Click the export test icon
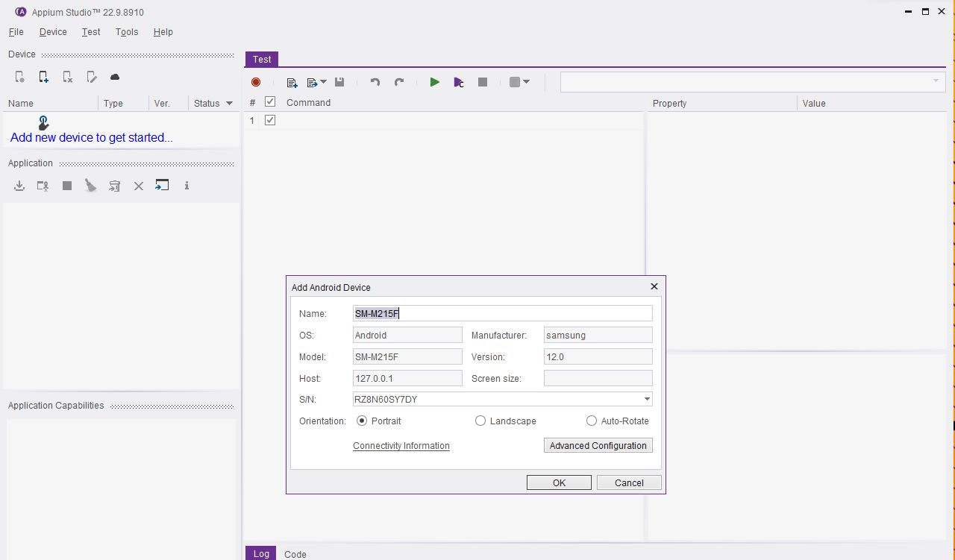955x560 pixels. (313, 82)
